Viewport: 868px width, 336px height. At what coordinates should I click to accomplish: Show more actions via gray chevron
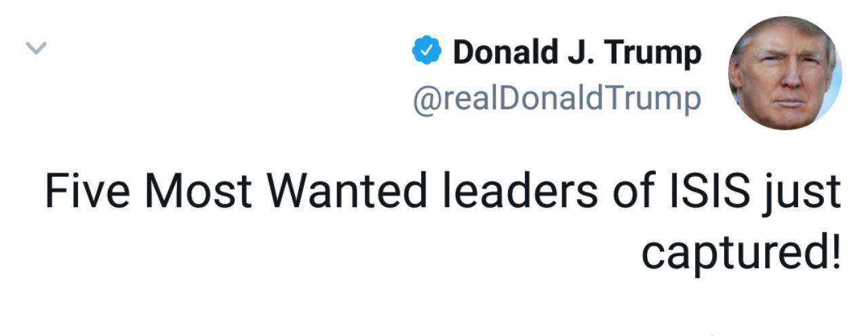coord(35,47)
